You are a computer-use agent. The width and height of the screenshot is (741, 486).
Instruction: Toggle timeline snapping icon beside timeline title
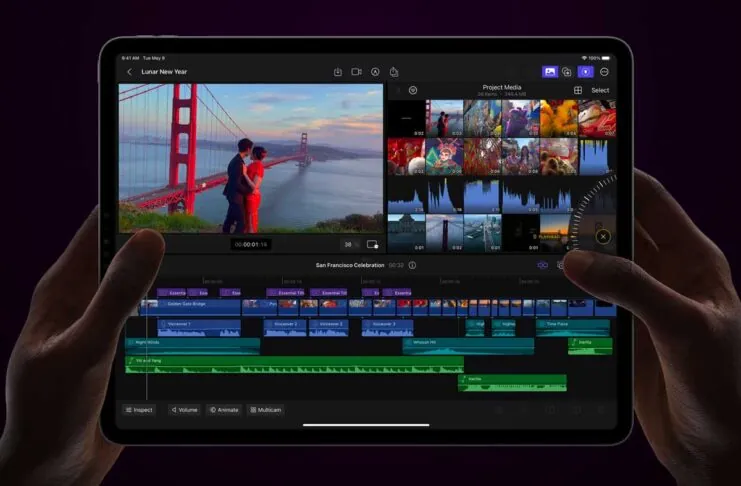pyautogui.click(x=543, y=265)
